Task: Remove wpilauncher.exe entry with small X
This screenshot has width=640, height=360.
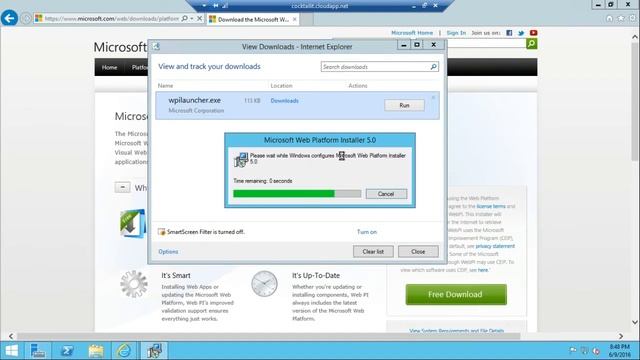Action: (433, 97)
